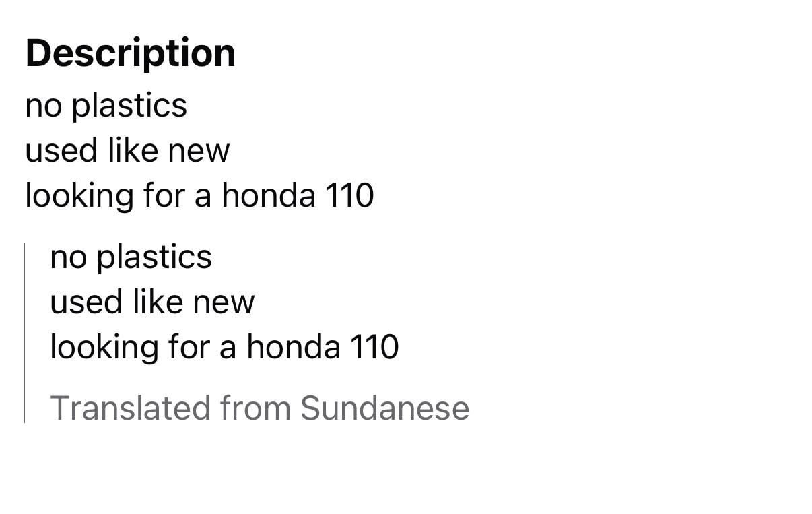
Task: Click the vertical quote bar beside translation
Action: click(x=25, y=333)
